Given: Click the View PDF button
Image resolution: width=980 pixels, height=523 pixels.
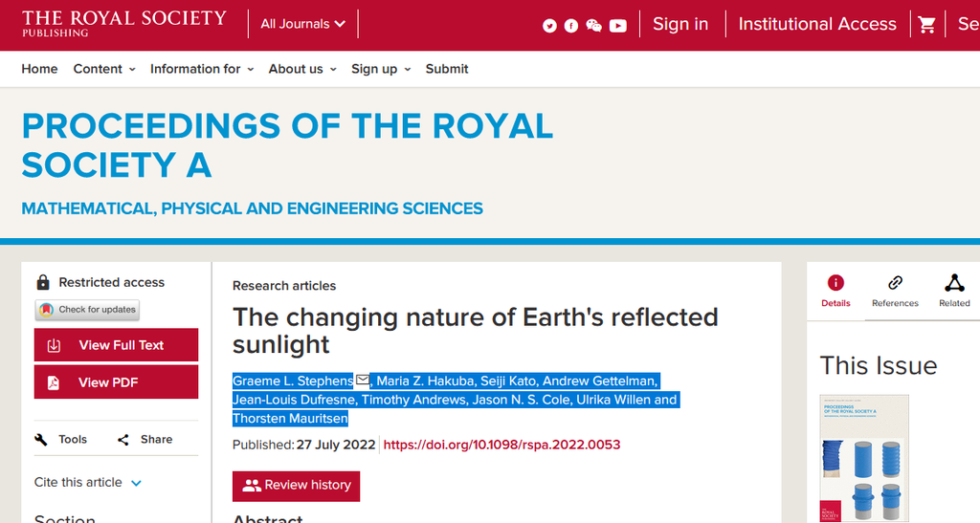Looking at the screenshot, I should (116, 382).
